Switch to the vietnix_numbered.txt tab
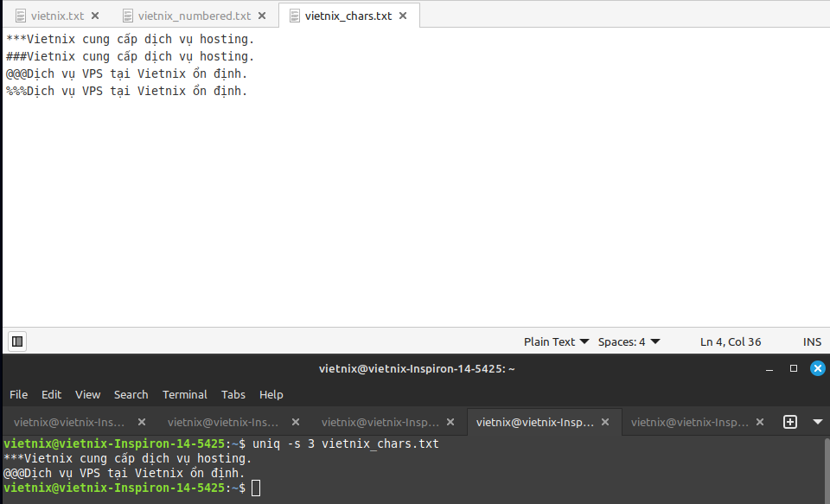 [194, 16]
